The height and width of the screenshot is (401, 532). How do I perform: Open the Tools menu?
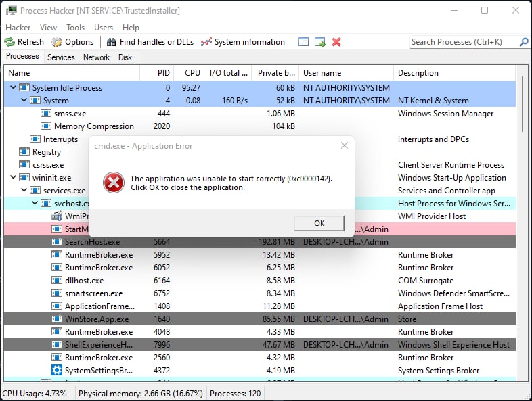(75, 28)
